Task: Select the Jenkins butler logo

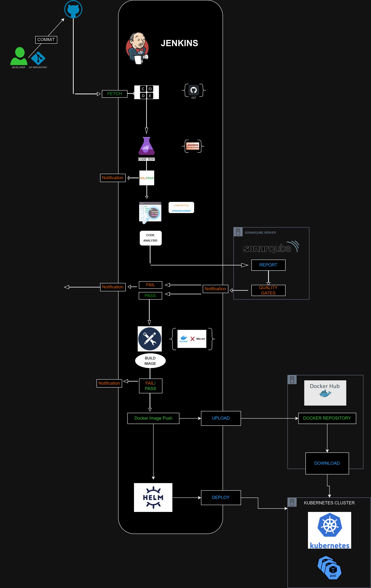Action: click(x=137, y=48)
